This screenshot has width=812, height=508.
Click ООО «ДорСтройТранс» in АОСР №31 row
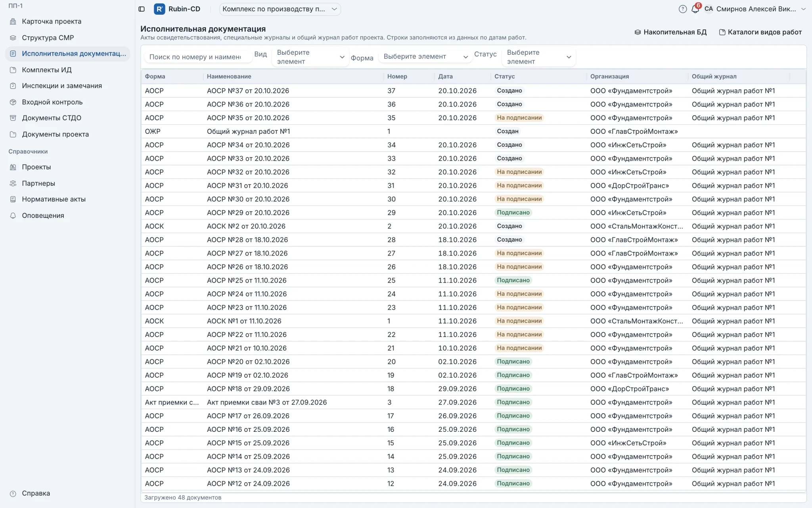(x=629, y=185)
